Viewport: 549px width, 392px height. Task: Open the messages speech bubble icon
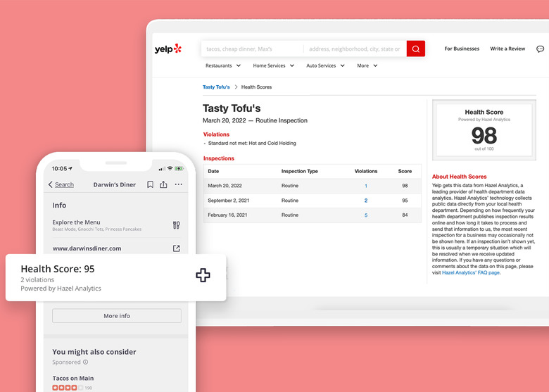[541, 49]
